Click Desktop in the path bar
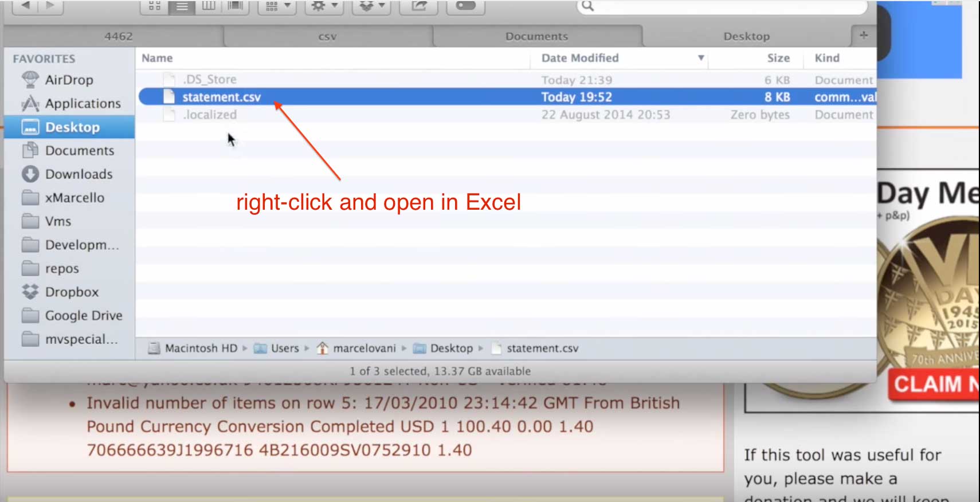The image size is (980, 502). pyautogui.click(x=444, y=348)
